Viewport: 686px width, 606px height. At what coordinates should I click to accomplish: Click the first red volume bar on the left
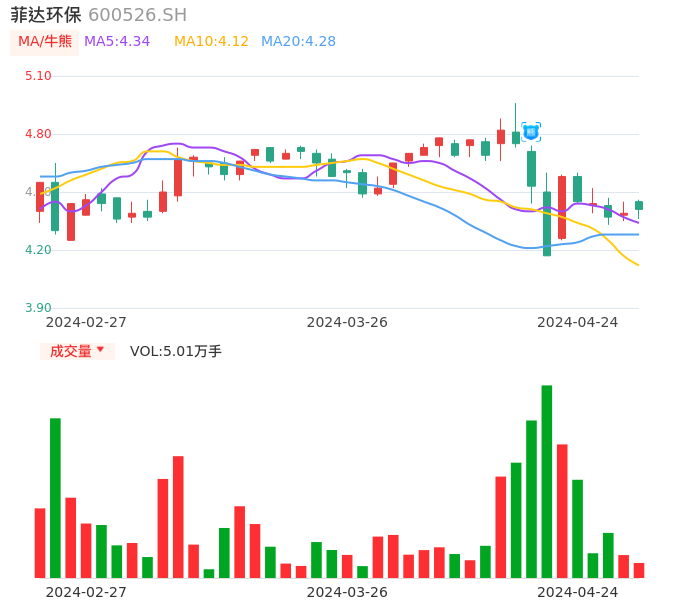point(40,542)
